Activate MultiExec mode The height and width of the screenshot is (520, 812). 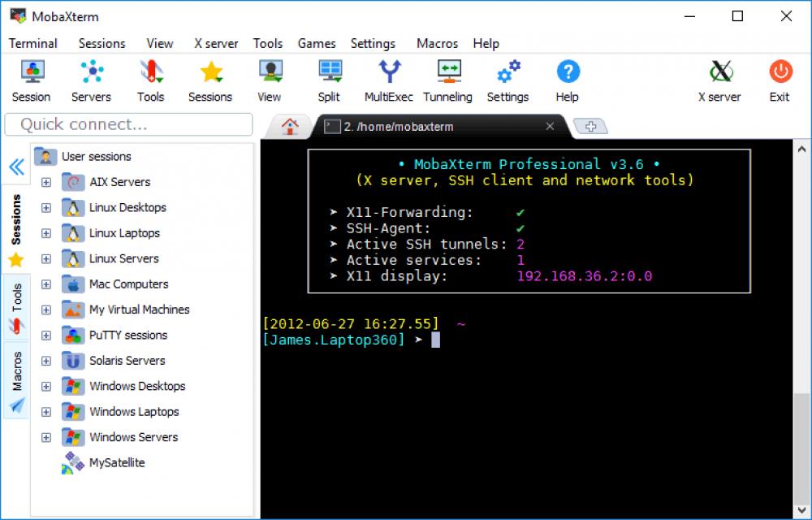tap(387, 79)
